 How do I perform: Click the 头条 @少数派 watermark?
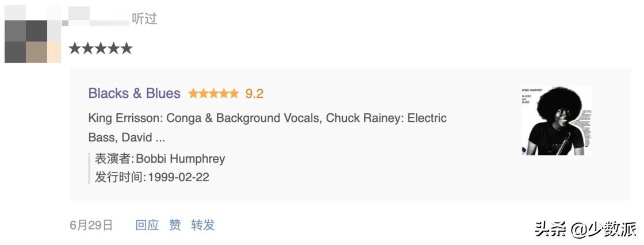click(x=585, y=229)
